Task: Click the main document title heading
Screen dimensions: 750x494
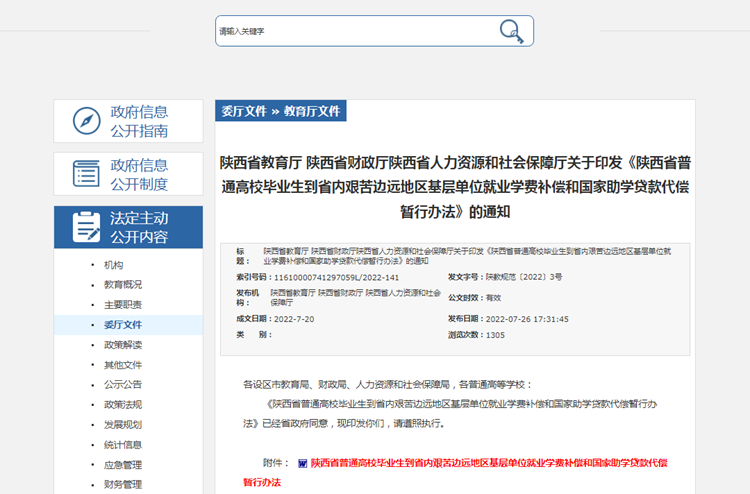Action: [x=455, y=187]
